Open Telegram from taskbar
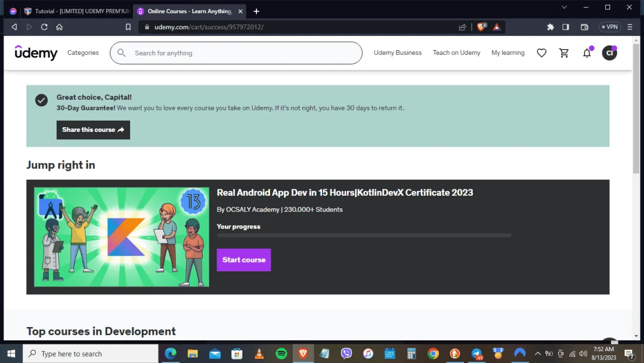 coord(476,353)
